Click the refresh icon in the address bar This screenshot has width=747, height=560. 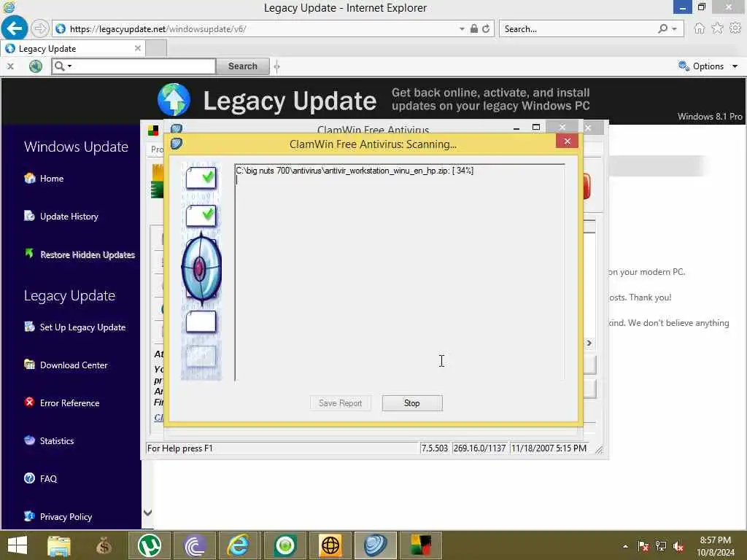[485, 28]
